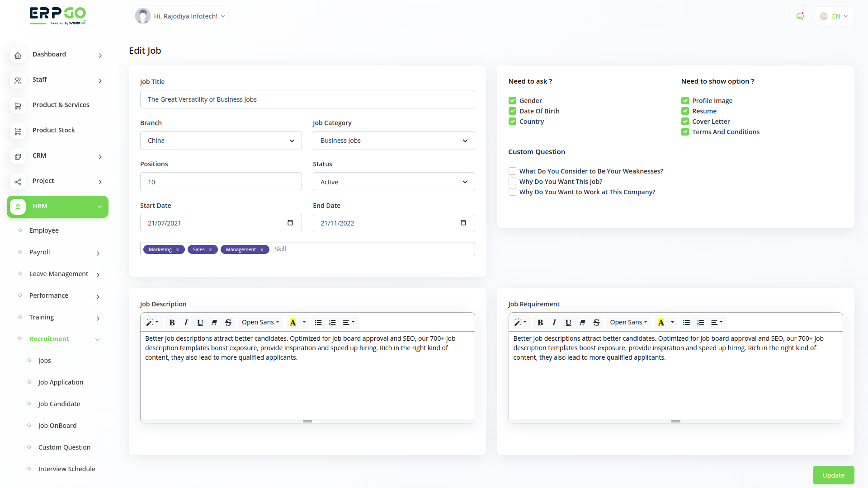The image size is (868, 488).
Task: Click eraser icon in Job Requirement toolbar
Action: [x=582, y=323]
